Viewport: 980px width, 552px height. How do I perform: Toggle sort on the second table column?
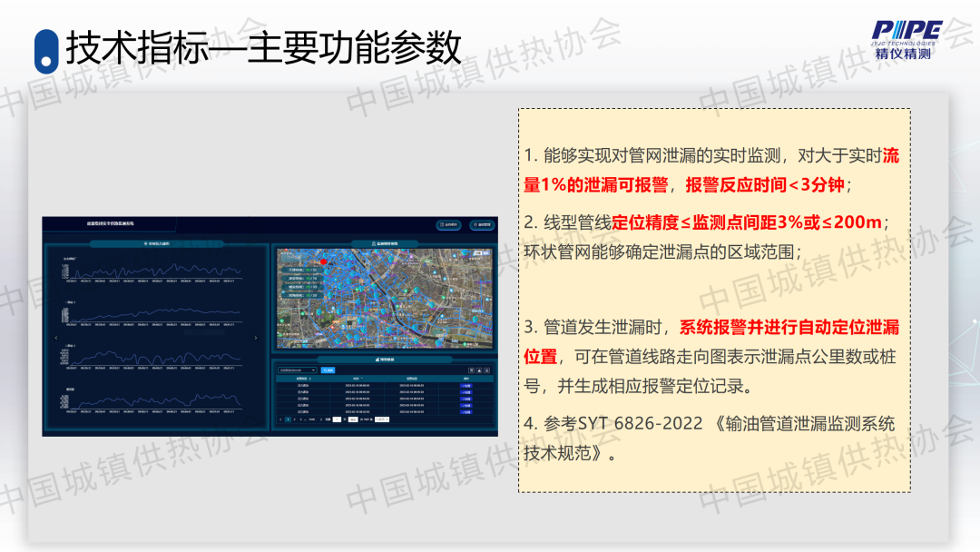click(x=358, y=379)
